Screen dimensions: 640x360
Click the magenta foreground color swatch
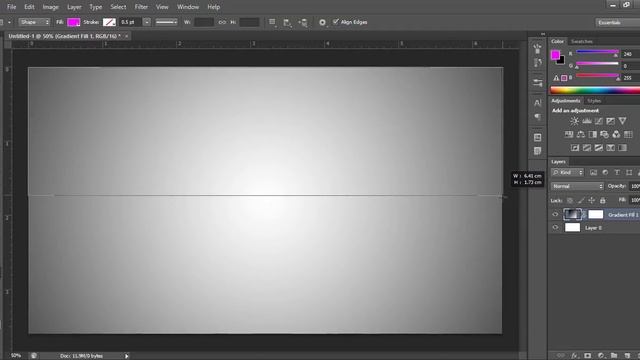555,55
